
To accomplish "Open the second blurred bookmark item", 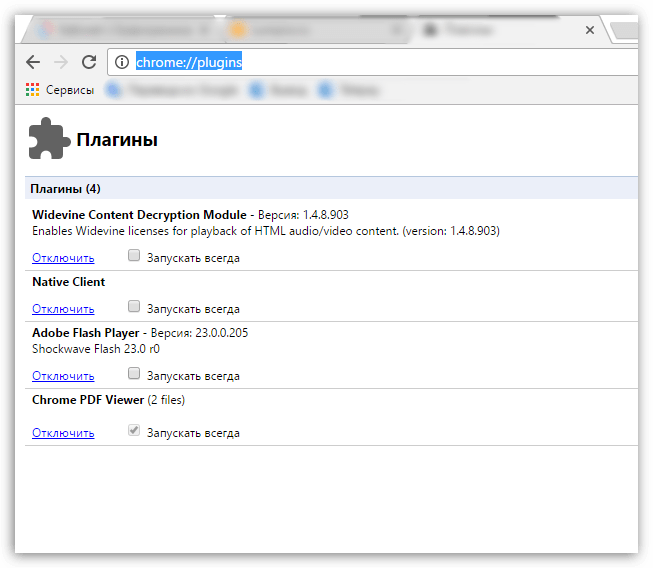I will [278, 90].
